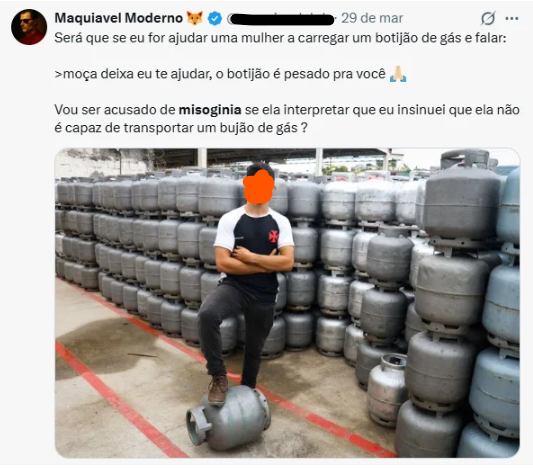Click the orange blob covering the face
The image size is (533, 468).
[x=259, y=187]
